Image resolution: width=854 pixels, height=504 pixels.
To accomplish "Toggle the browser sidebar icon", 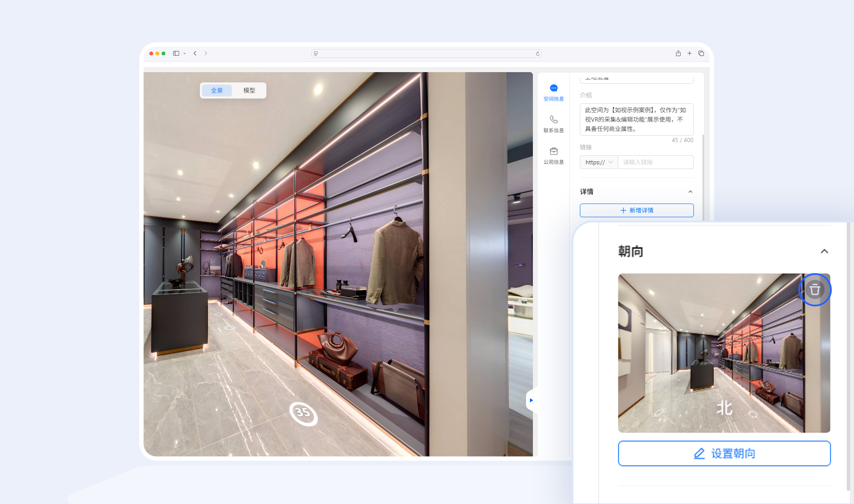I will (x=176, y=53).
